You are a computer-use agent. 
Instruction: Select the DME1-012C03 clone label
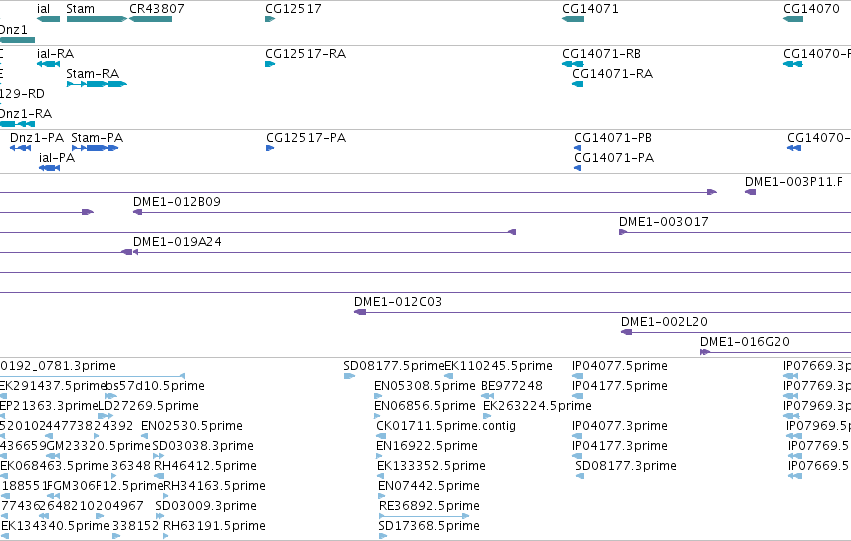tap(398, 302)
